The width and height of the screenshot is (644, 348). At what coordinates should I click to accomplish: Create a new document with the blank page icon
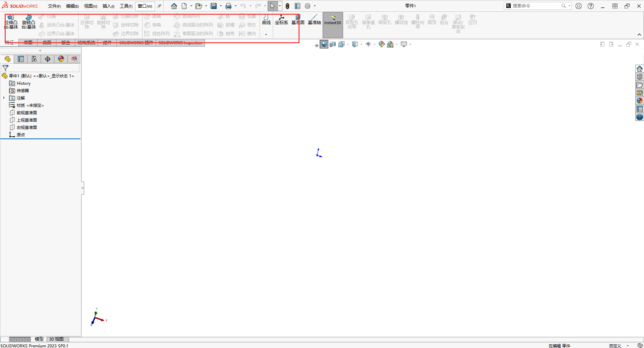(184, 6)
